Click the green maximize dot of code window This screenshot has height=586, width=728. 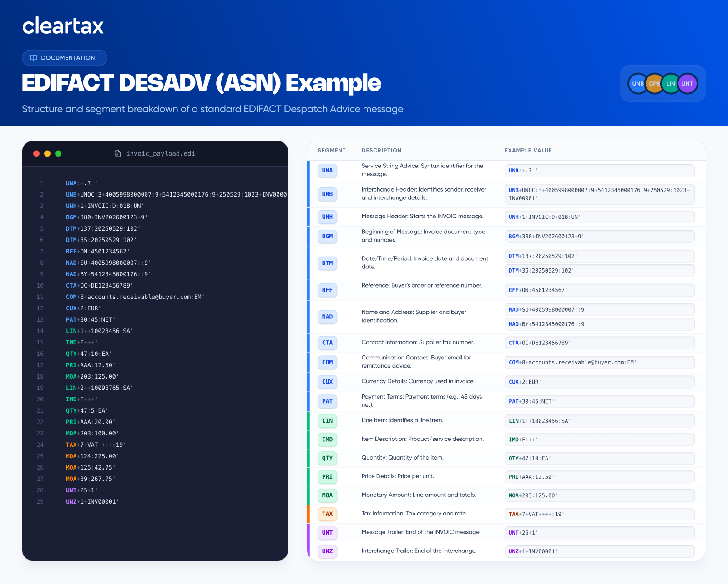[58, 154]
